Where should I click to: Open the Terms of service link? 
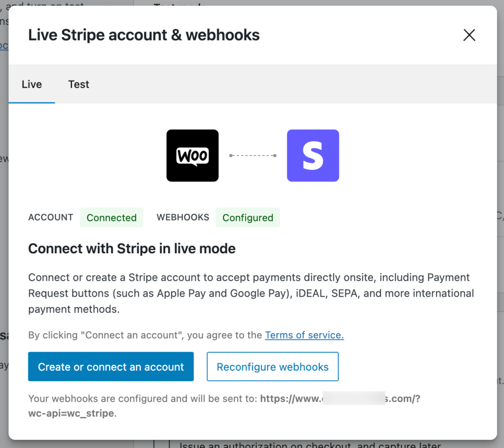(x=304, y=335)
